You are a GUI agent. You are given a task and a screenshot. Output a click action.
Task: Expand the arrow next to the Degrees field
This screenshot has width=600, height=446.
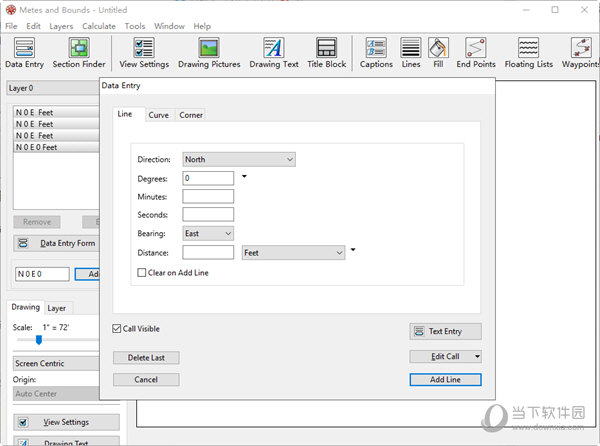244,176
